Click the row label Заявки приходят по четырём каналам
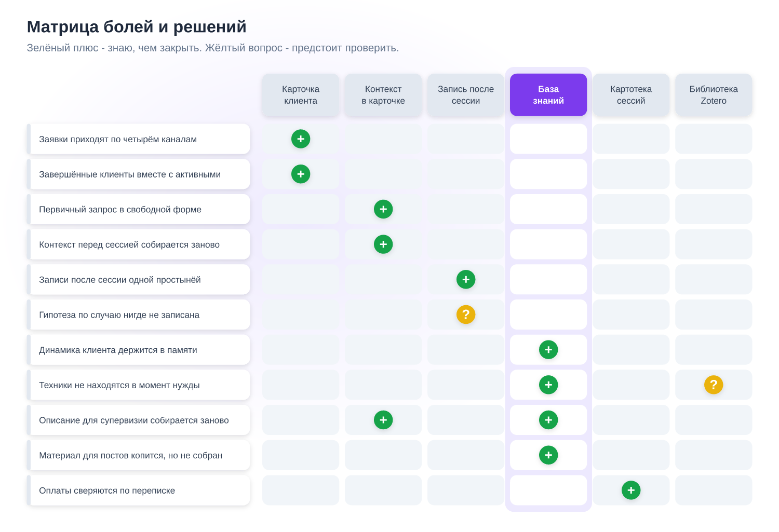The height and width of the screenshot is (532, 779). tap(139, 139)
